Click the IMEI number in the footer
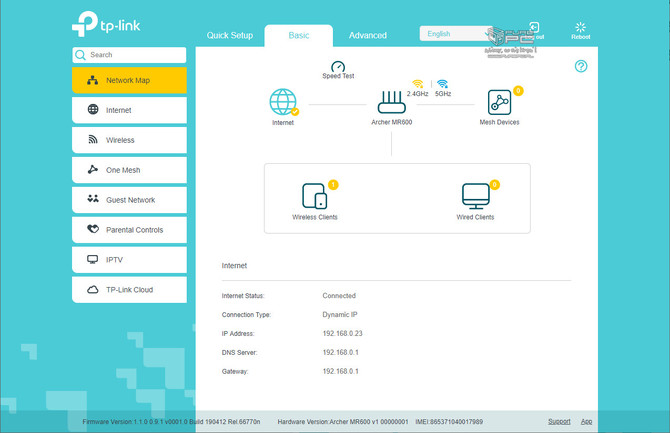The height and width of the screenshot is (433, 670). tap(449, 422)
